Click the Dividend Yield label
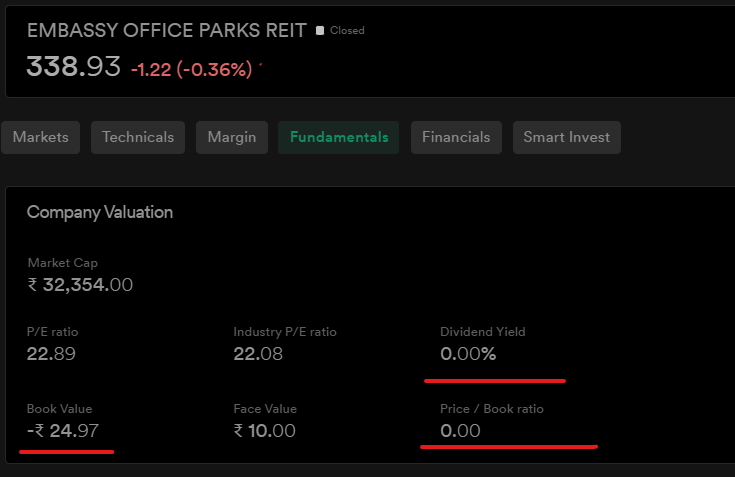The height and width of the screenshot is (477, 735). pyautogui.click(x=483, y=332)
